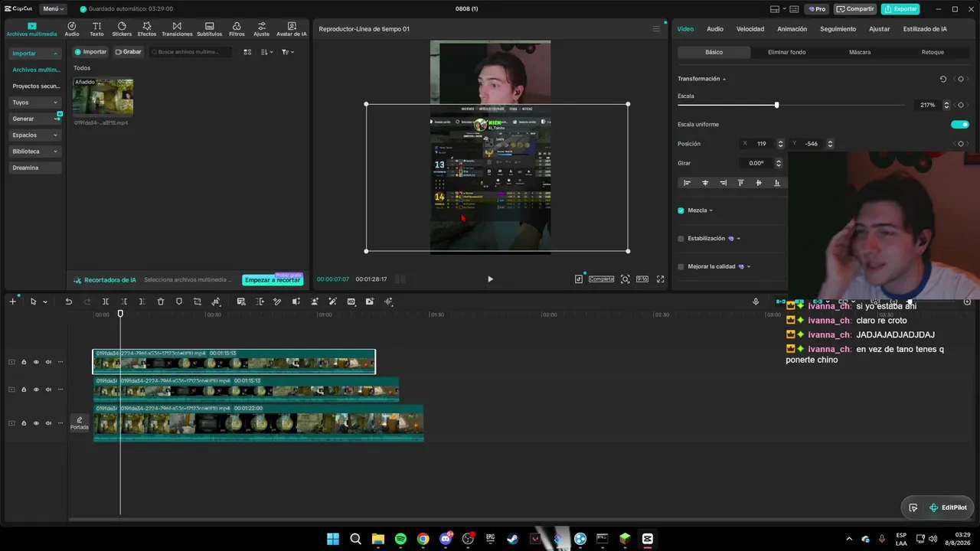
Task: Open the Stickers panel
Action: 122,29
